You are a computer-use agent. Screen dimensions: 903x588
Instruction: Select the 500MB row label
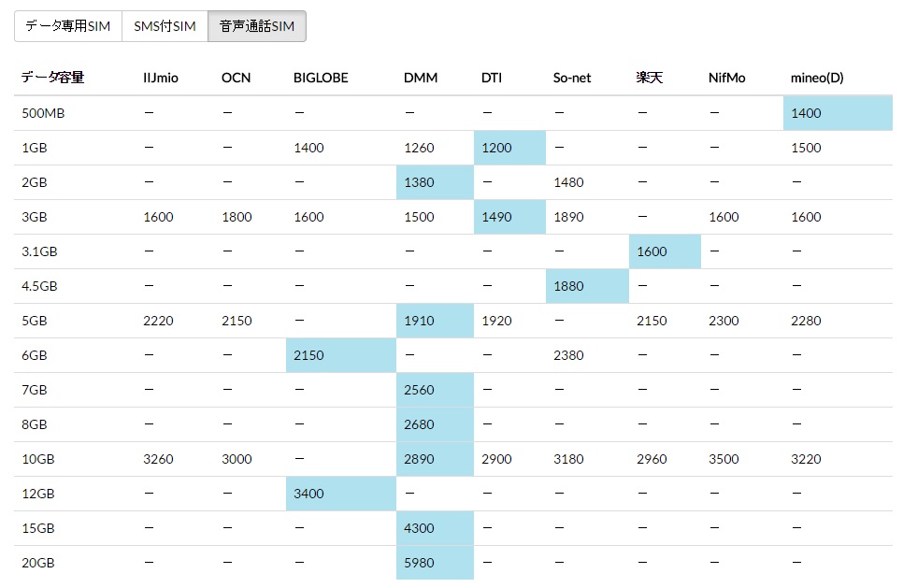click(43, 113)
